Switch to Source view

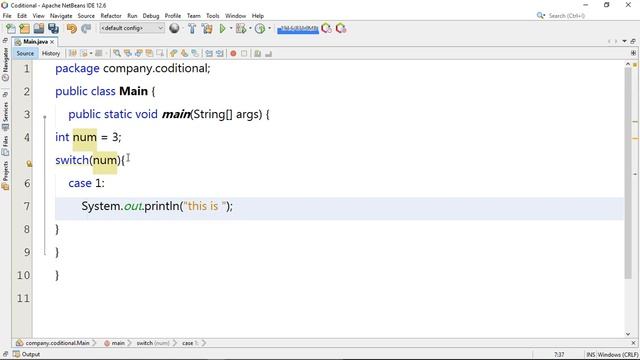click(25, 53)
